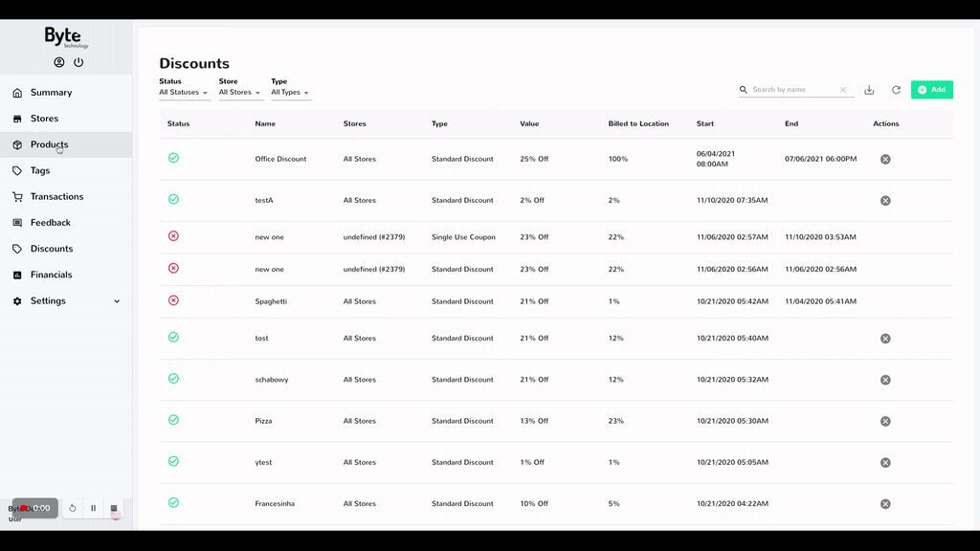Click Office Discount active status icon
This screenshot has height=551, width=980.
click(174, 158)
